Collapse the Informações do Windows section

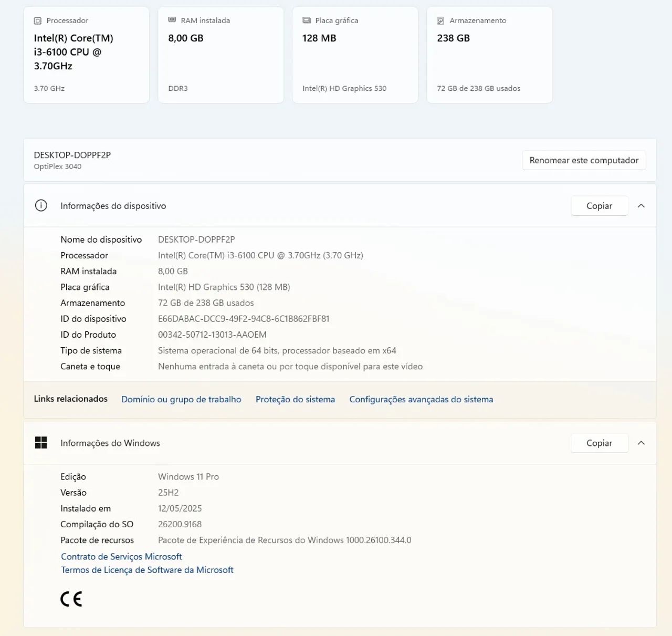pyautogui.click(x=641, y=443)
